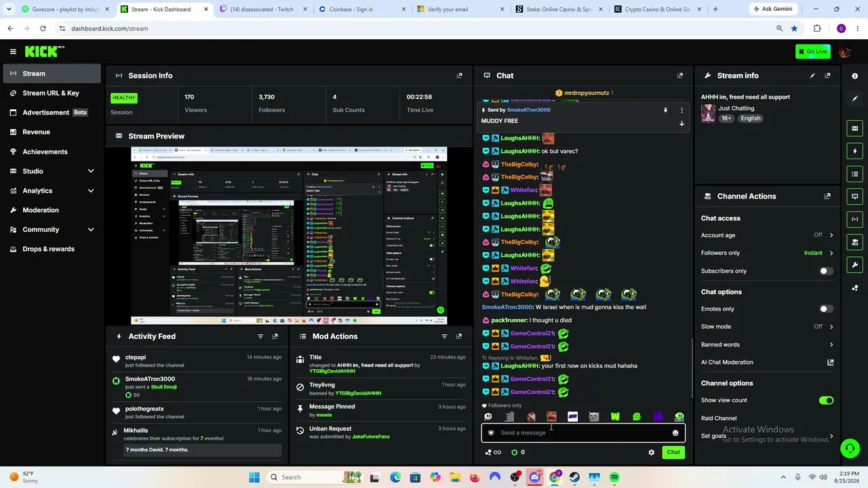Screen dimensions: 868x488
Task: Open Steam from the taskbar
Action: (x=574, y=477)
